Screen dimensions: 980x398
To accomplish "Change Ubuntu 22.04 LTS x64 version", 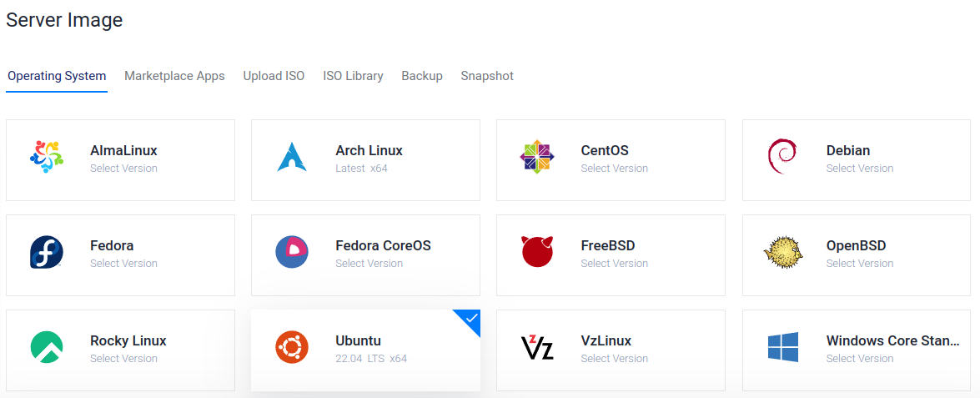I will click(371, 359).
